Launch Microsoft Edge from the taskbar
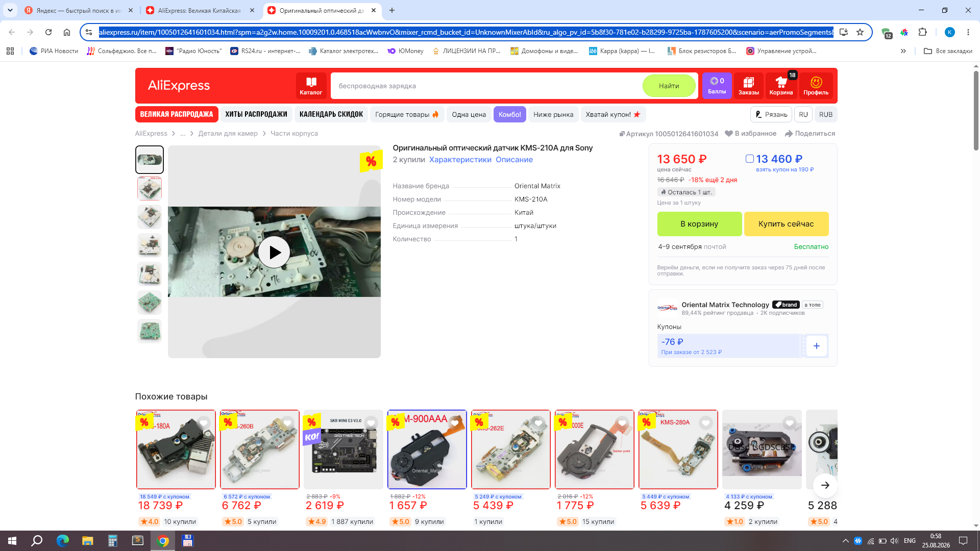The height and width of the screenshot is (551, 980). (62, 541)
